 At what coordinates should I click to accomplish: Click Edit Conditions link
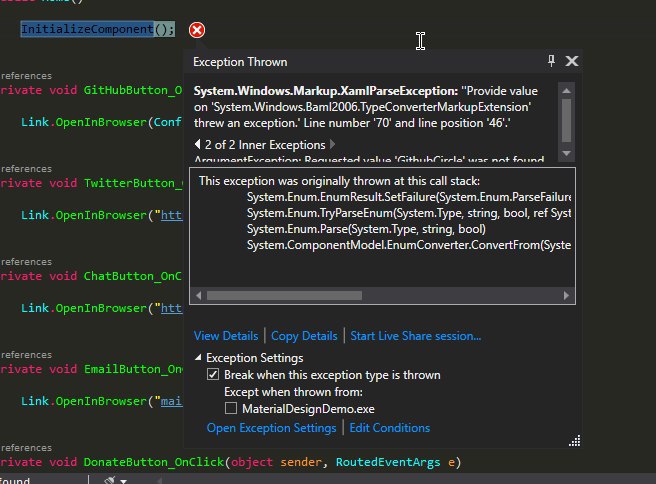click(x=390, y=428)
